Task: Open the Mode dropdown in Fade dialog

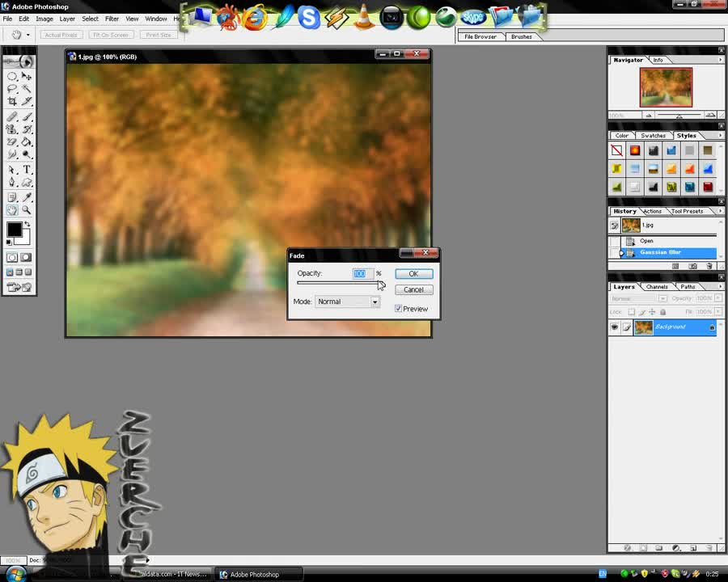Action: click(375, 302)
